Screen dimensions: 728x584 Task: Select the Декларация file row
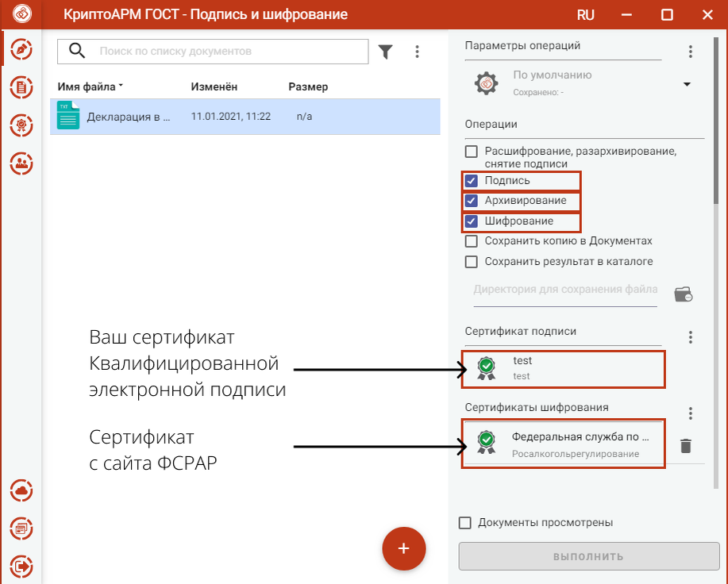click(245, 117)
